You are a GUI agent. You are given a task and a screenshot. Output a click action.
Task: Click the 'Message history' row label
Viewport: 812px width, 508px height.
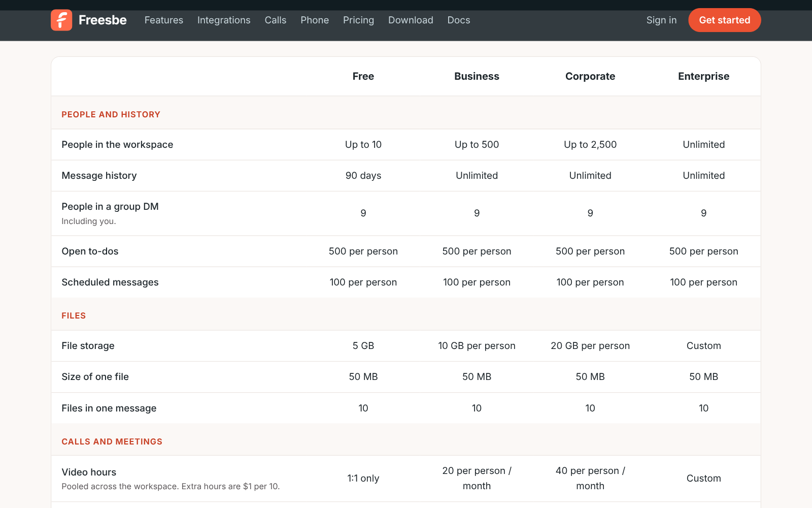(x=99, y=176)
